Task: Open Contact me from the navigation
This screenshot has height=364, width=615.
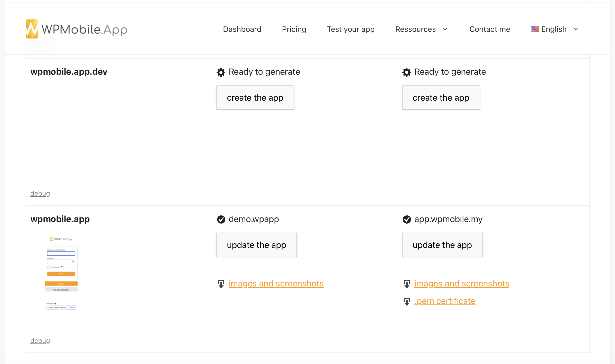Action: 490,29
